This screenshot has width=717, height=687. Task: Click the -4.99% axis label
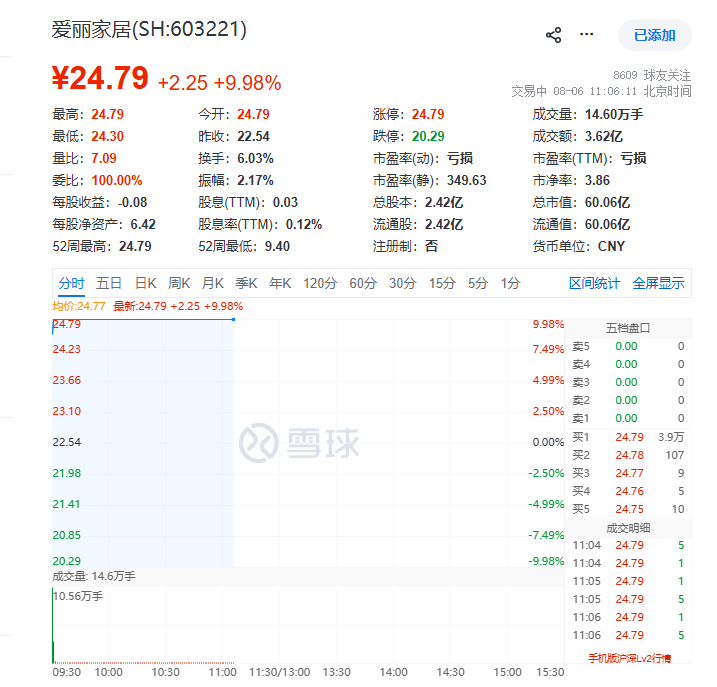[546, 504]
